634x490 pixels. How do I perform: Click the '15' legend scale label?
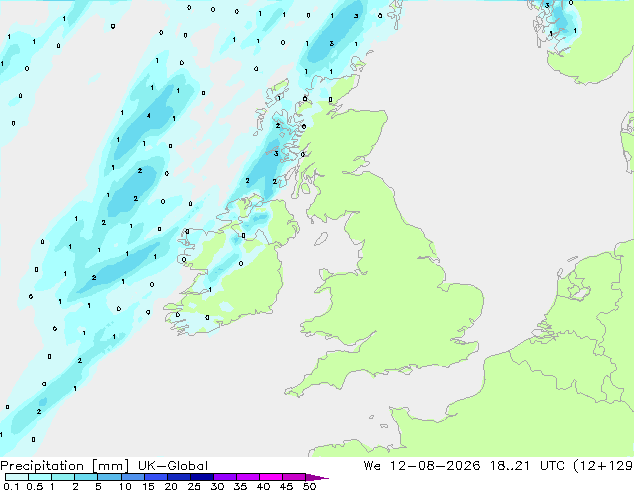click(148, 486)
